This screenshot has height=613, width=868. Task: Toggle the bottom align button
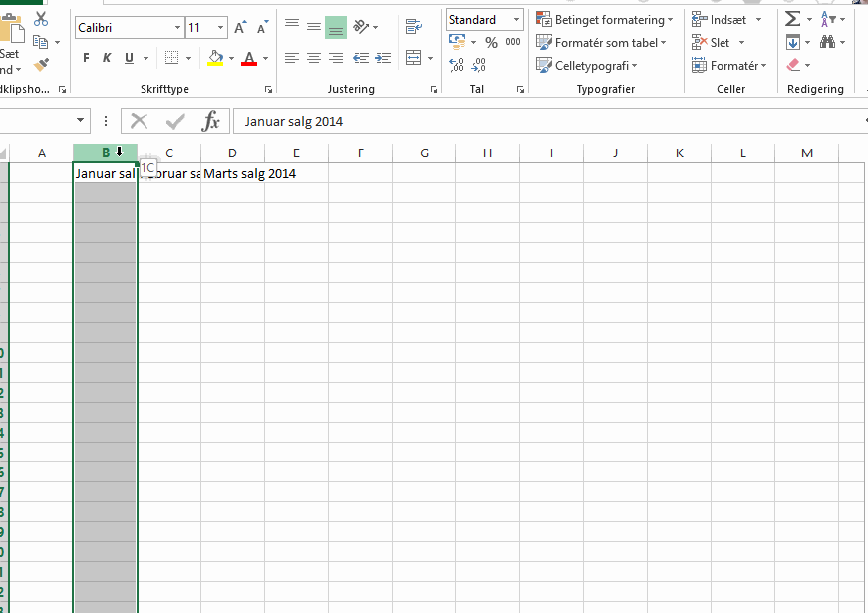coord(336,27)
